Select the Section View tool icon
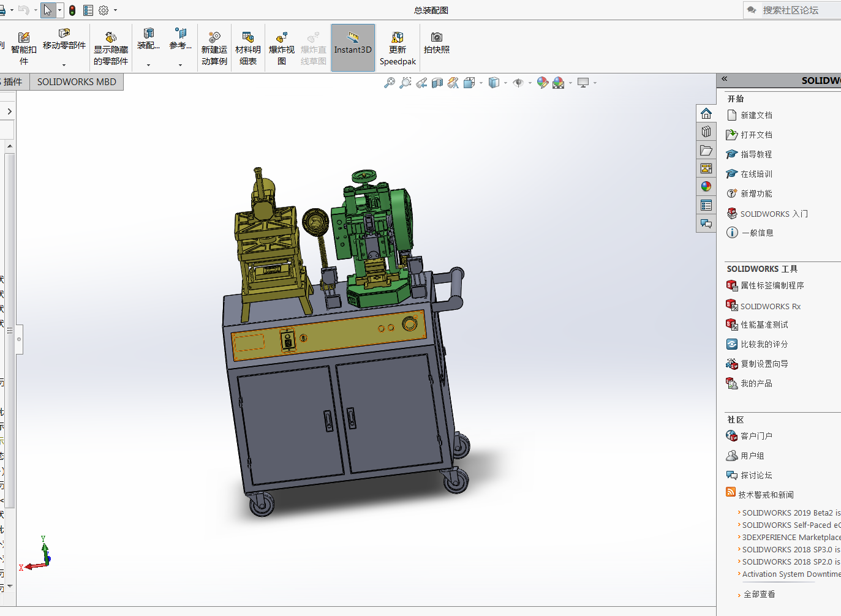The width and height of the screenshot is (841, 616). (x=437, y=83)
